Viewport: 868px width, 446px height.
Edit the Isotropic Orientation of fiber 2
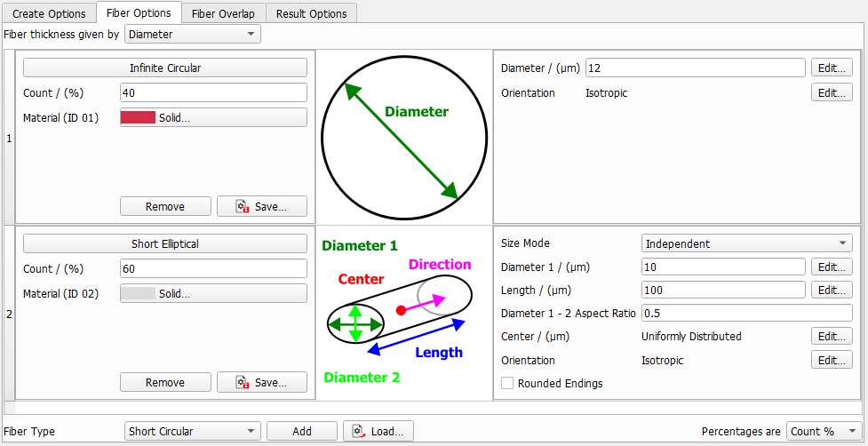pos(832,360)
